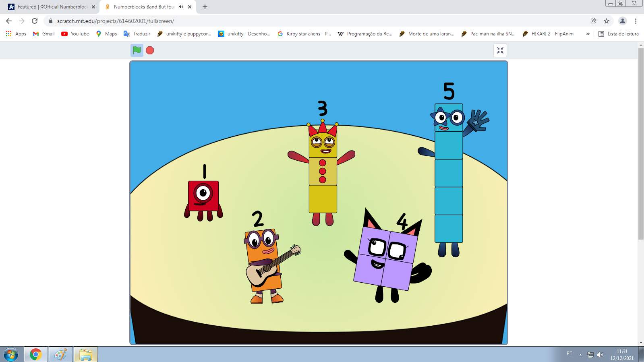The height and width of the screenshot is (362, 644).
Task: Open the Kirby star aliens bookmark
Action: point(304,34)
